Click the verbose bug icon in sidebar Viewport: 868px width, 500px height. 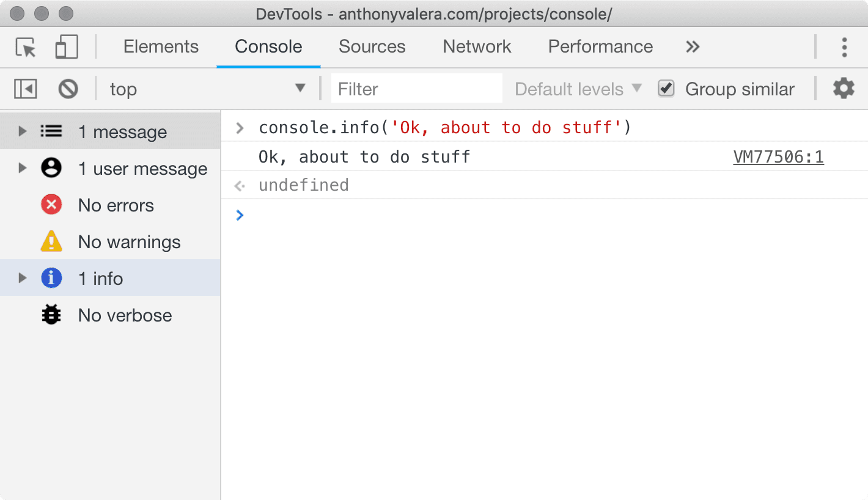[51, 315]
